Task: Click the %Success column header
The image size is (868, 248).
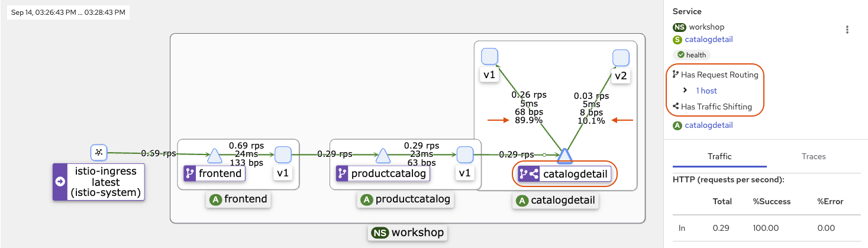Action: [772, 201]
